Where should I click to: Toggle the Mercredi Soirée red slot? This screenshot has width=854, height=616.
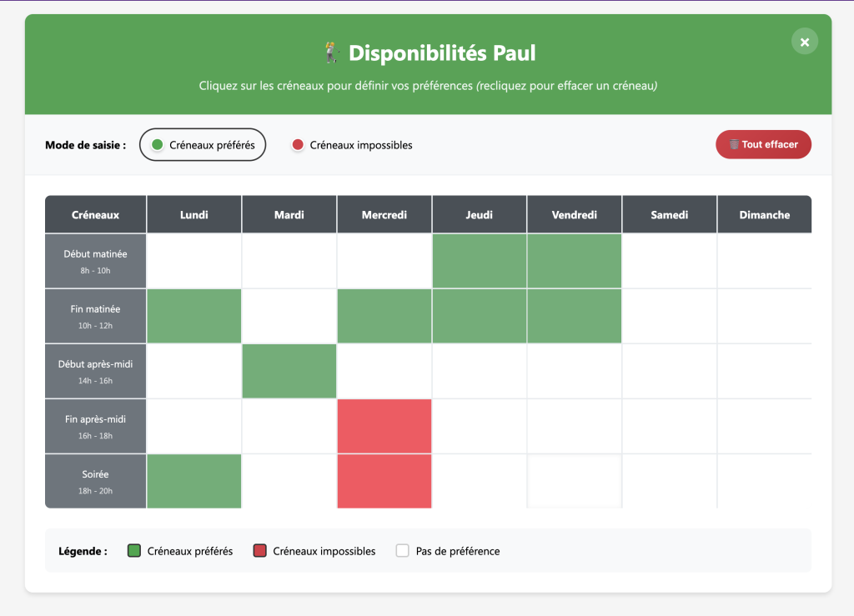(384, 481)
